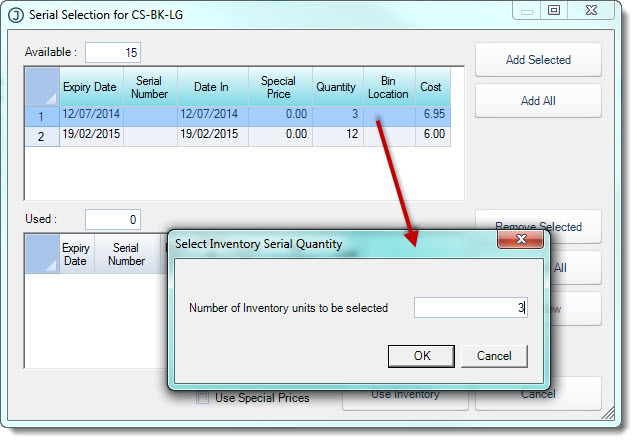
Task: Click the 19/02/2015 Date In cell
Action: click(x=212, y=136)
